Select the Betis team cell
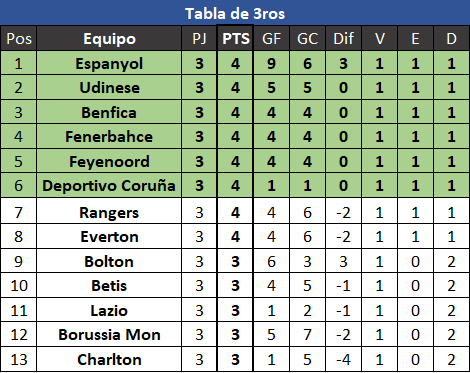 point(109,286)
